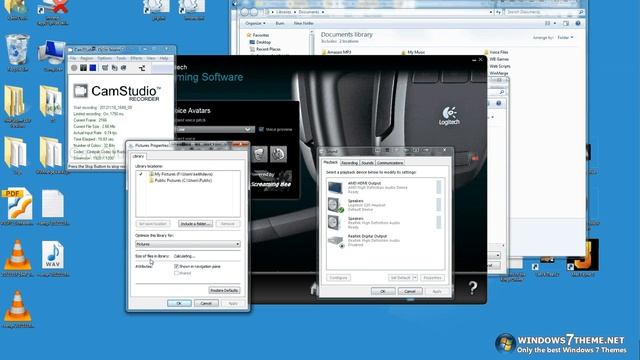Open the Organize menu in Explorer

(x=256, y=24)
